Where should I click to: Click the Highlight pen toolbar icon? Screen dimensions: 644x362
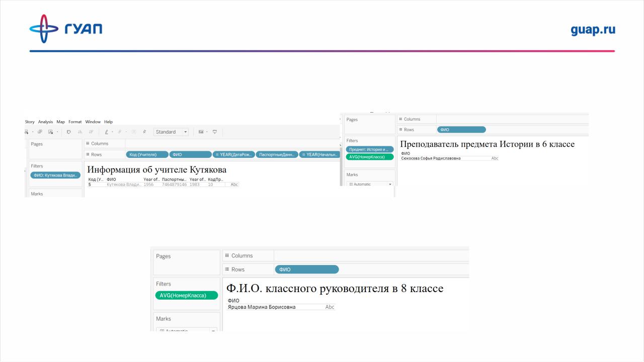tap(106, 132)
